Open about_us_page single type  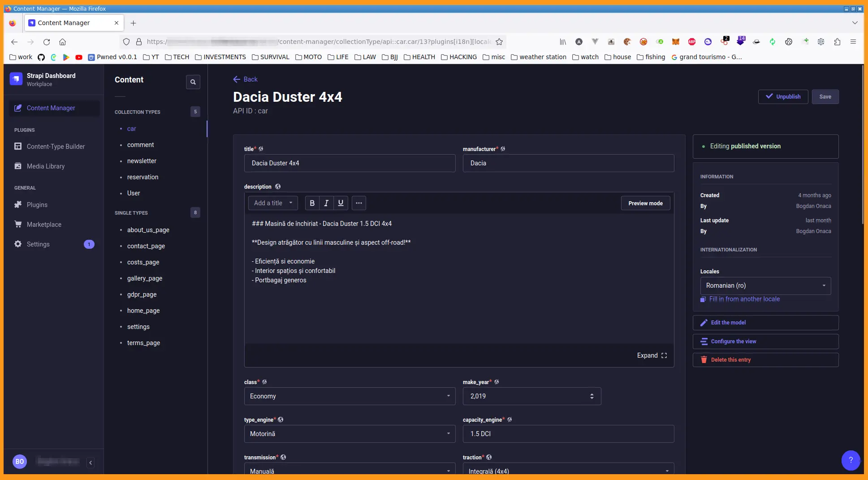click(x=148, y=230)
